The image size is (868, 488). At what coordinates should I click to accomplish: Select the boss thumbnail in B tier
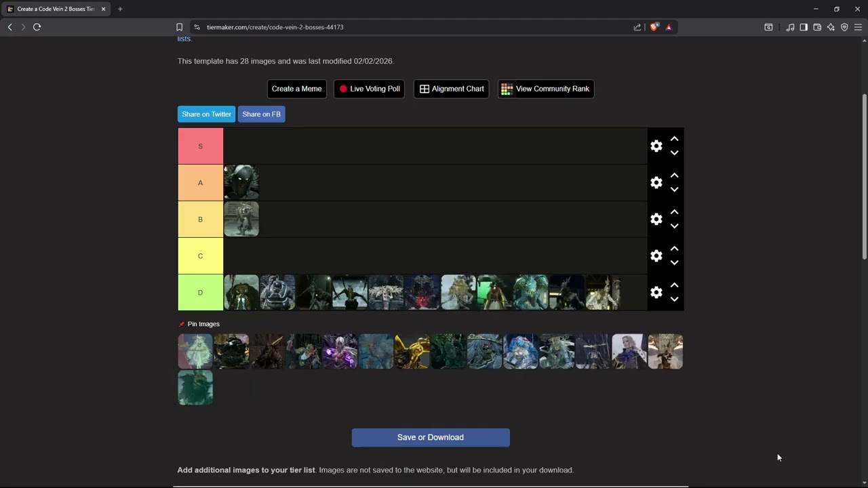[x=241, y=220]
